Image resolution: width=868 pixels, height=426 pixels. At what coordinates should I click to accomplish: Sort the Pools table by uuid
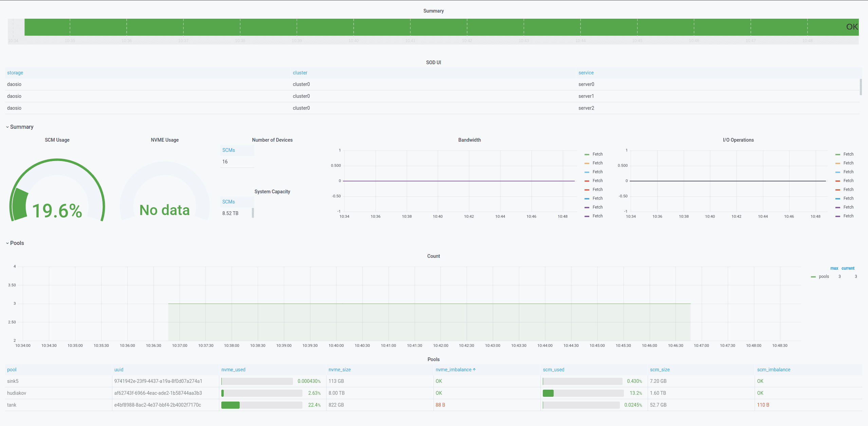coord(119,369)
